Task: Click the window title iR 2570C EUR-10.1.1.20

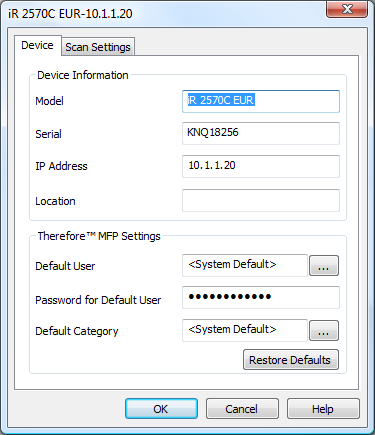Action: point(70,14)
